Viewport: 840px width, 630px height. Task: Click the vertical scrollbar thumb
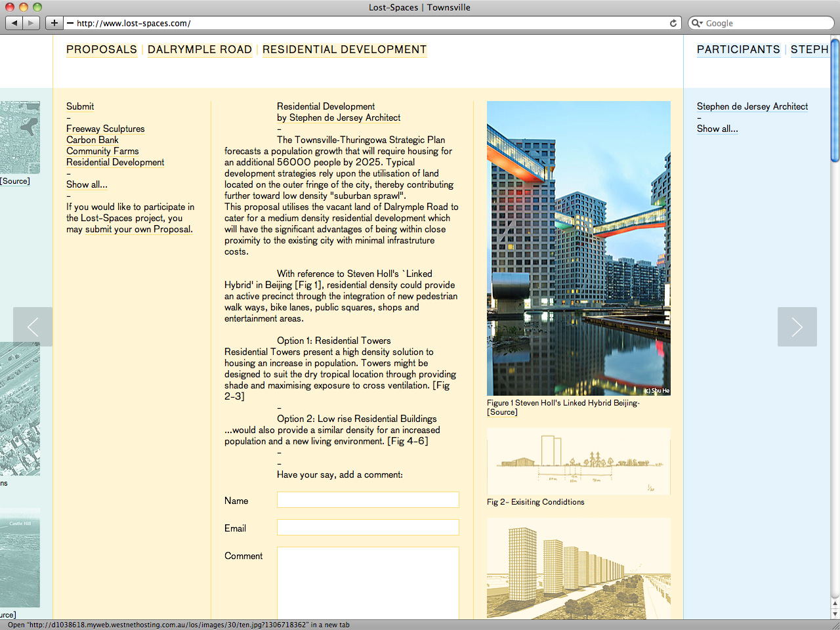[x=835, y=100]
